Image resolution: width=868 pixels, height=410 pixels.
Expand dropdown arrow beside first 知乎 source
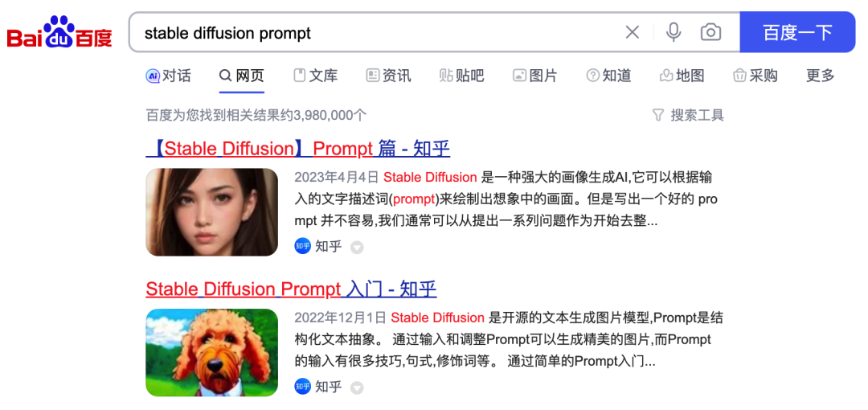coord(357,248)
